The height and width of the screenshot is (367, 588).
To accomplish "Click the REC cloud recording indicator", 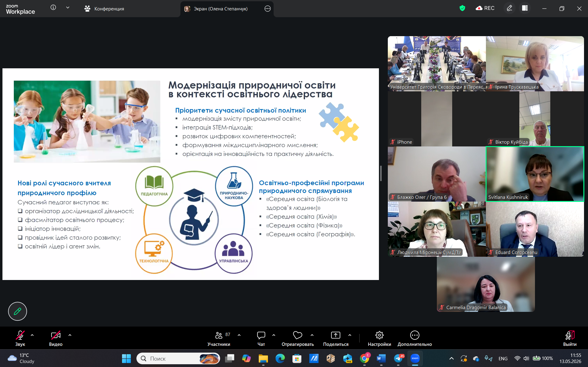I will [485, 8].
